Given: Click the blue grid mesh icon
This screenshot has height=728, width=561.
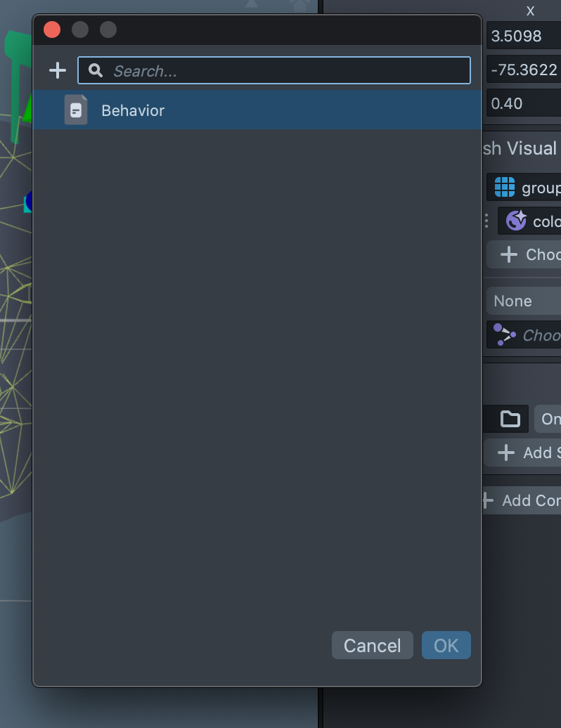Looking at the screenshot, I should click(x=505, y=188).
